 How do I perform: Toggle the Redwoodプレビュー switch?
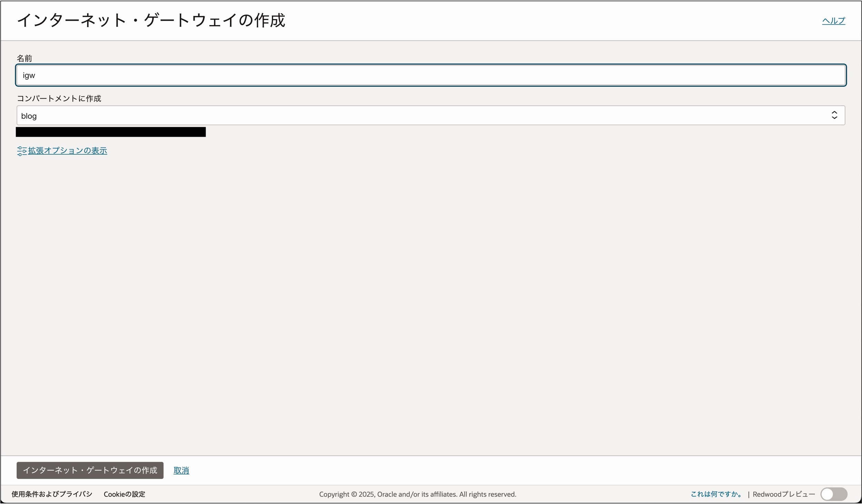[834, 494]
